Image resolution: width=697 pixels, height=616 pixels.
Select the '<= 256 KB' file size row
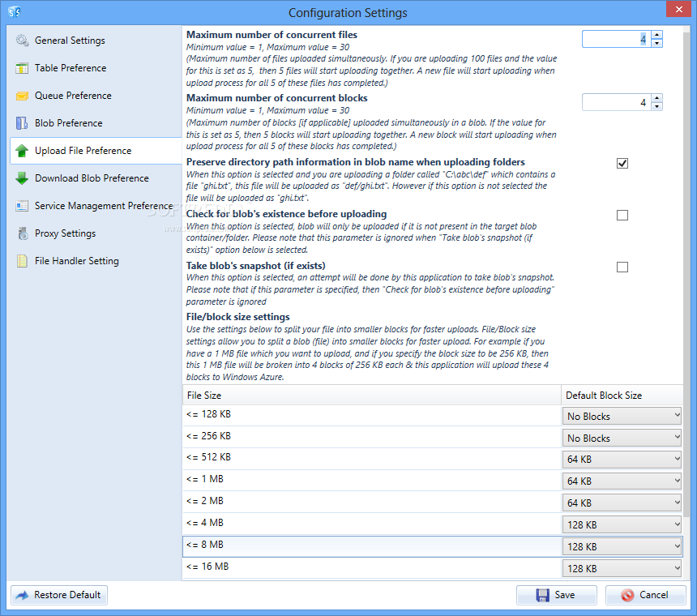point(372,437)
